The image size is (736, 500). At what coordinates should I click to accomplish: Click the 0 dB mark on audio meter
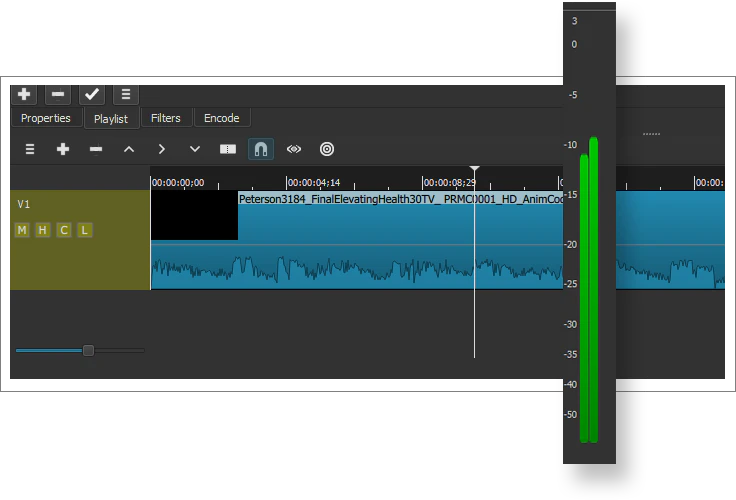(574, 45)
